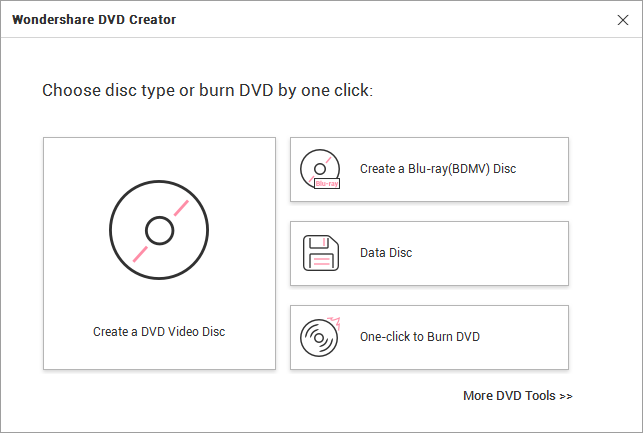Screen dimensions: 643x433
Task: Select Create a DVD Video Disc label
Action: (x=159, y=331)
